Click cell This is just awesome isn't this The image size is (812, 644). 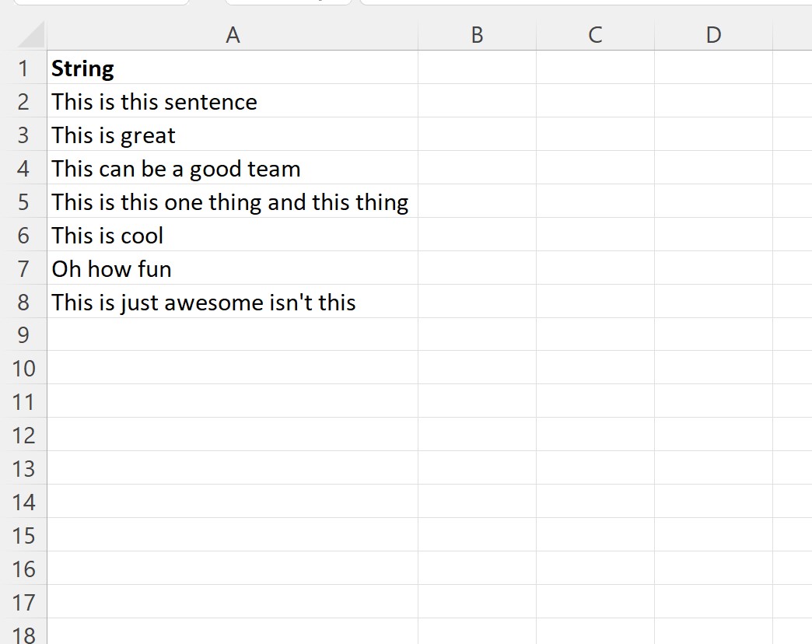pyautogui.click(x=233, y=301)
